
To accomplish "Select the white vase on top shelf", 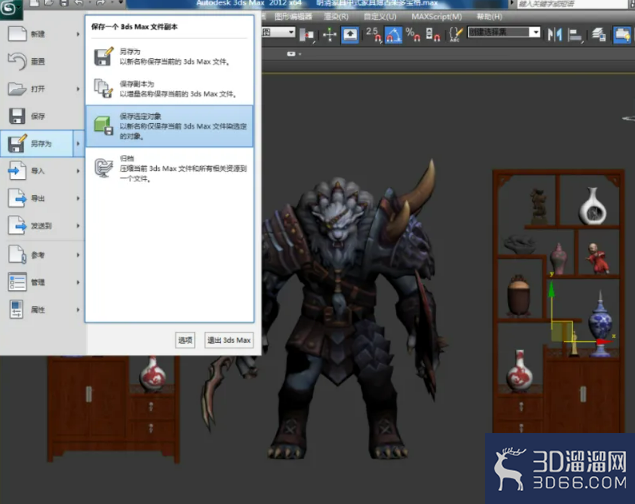I will point(592,206).
